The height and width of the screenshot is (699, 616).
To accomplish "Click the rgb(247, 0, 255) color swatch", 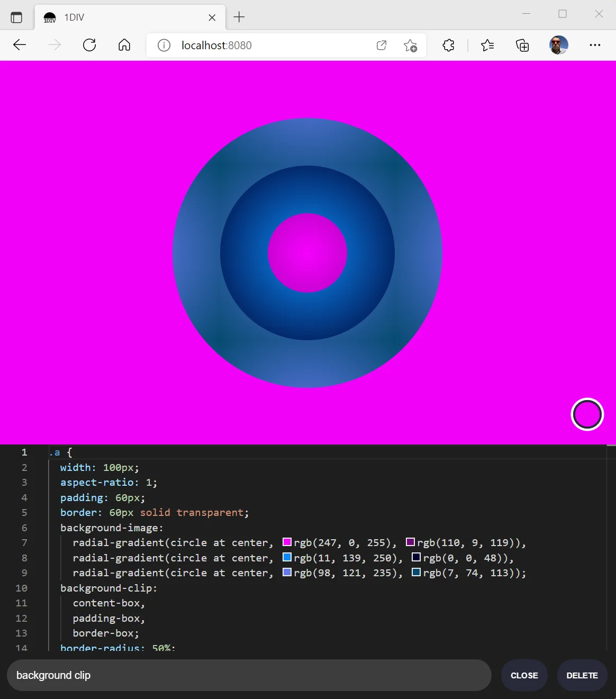I will tap(287, 542).
